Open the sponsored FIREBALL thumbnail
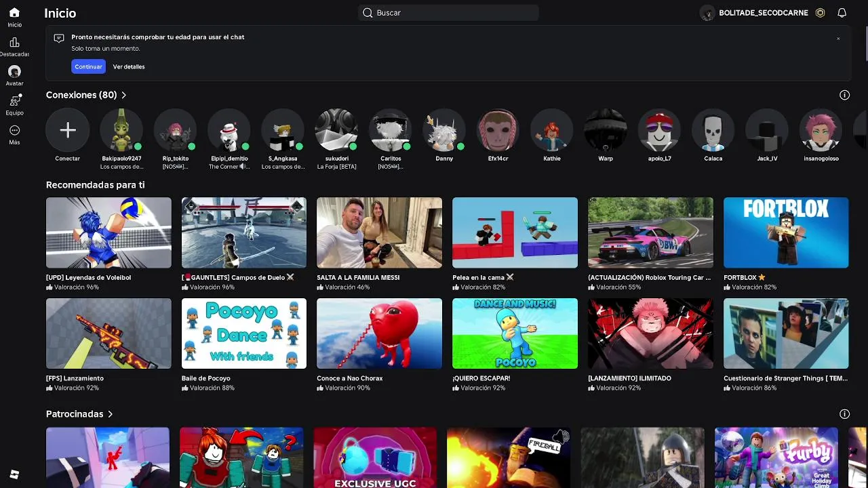Screen dimensions: 868x488 click(509, 457)
